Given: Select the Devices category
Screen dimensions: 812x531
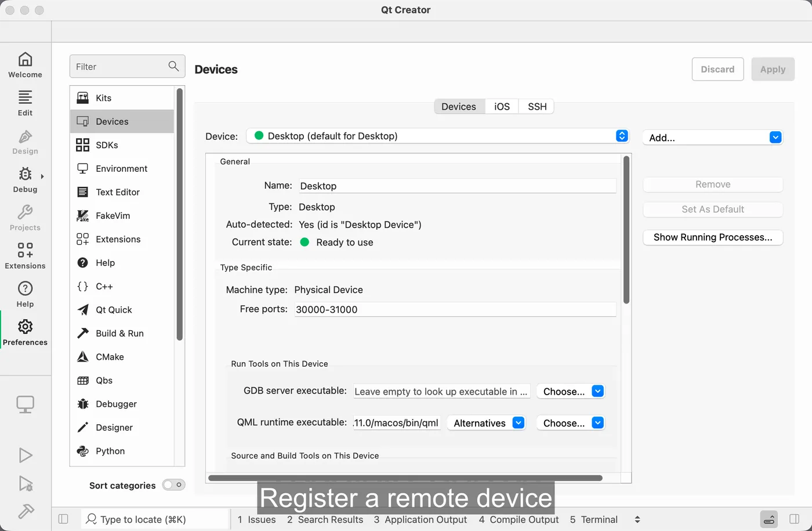Looking at the screenshot, I should coord(122,121).
